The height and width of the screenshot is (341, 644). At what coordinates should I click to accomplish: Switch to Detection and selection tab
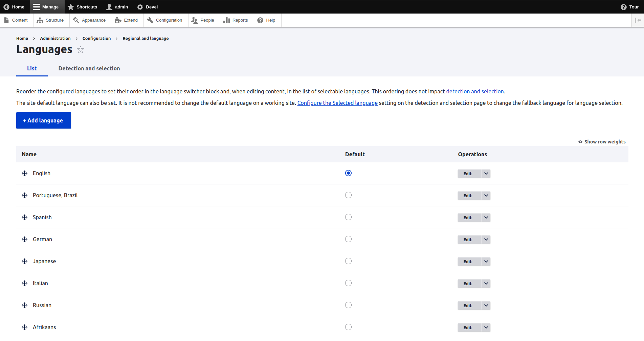[x=89, y=68]
